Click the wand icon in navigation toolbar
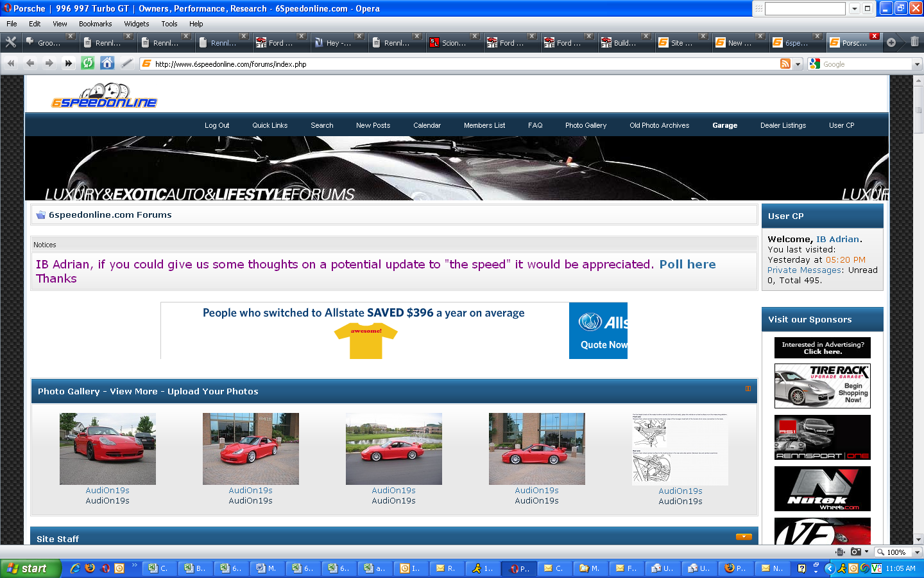Image resolution: width=924 pixels, height=578 pixels. click(127, 63)
